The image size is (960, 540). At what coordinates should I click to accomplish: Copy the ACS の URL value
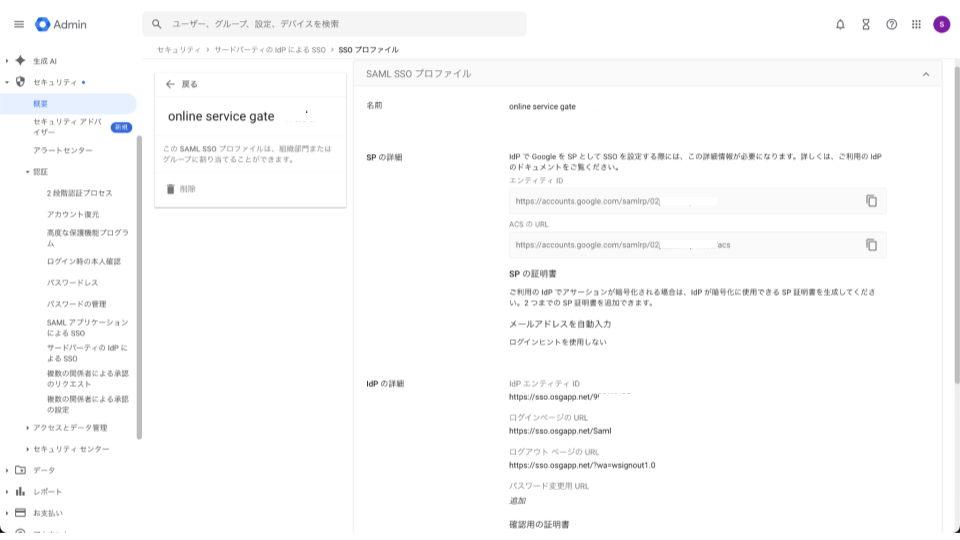click(x=871, y=245)
